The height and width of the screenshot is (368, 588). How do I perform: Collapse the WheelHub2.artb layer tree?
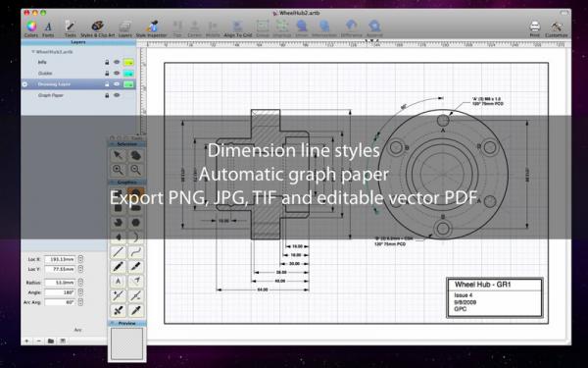tap(33, 52)
